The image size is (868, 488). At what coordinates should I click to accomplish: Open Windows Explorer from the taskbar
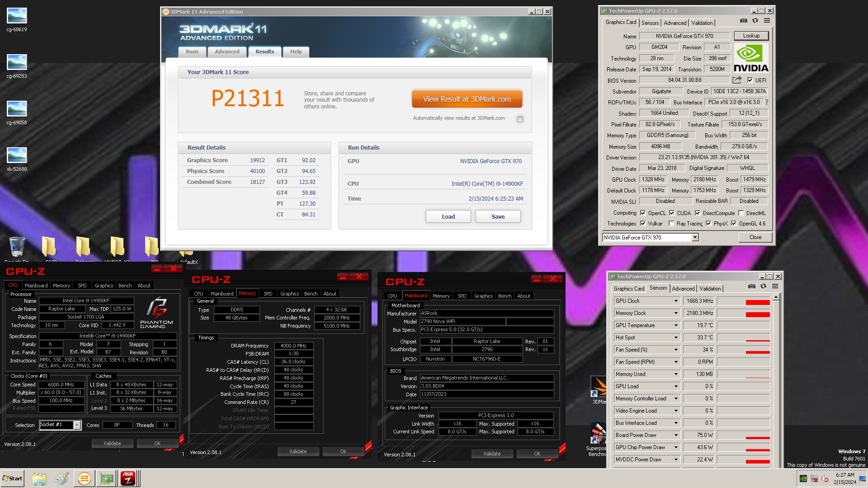click(39, 479)
